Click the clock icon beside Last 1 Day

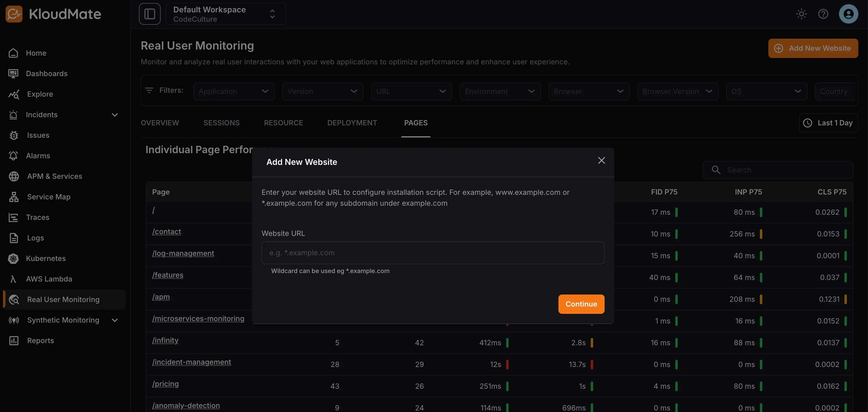coord(807,123)
